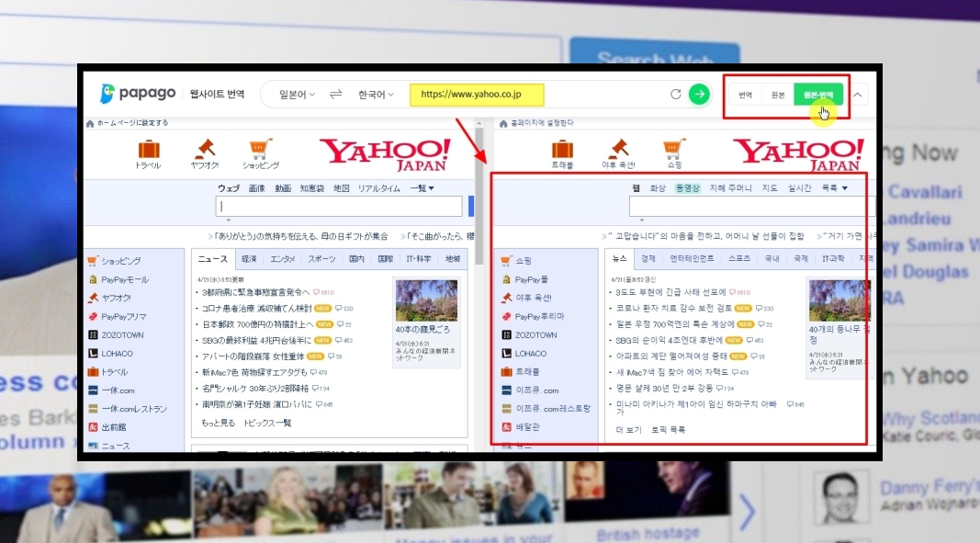The height and width of the screenshot is (543, 980).
Task: Click the ヤフオク! gavel icon in left pane
Action: [205, 150]
